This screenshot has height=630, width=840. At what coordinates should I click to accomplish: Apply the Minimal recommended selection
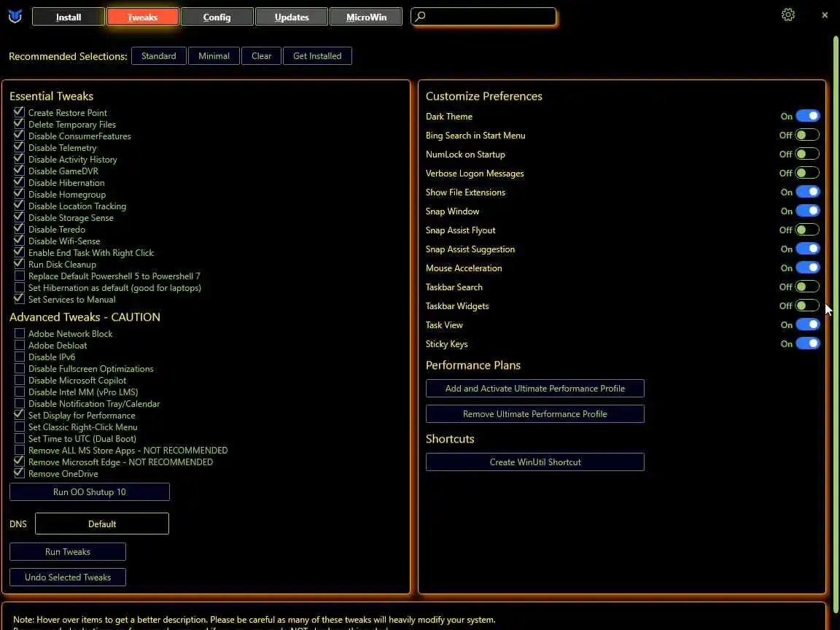[214, 55]
